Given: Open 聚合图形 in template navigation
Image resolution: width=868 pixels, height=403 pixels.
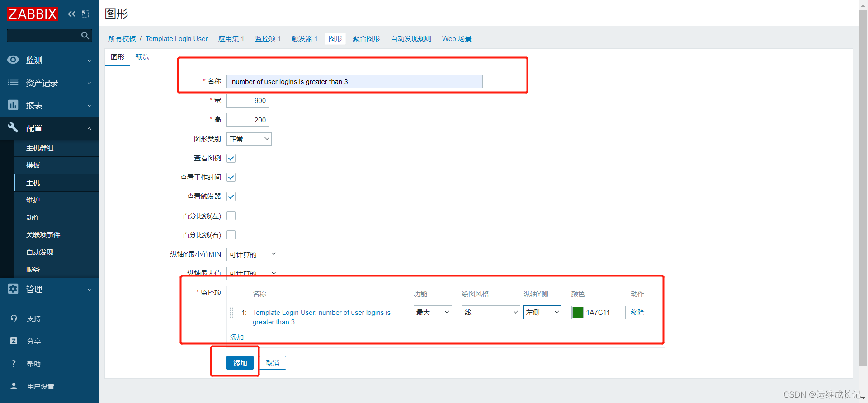Looking at the screenshot, I should 366,38.
